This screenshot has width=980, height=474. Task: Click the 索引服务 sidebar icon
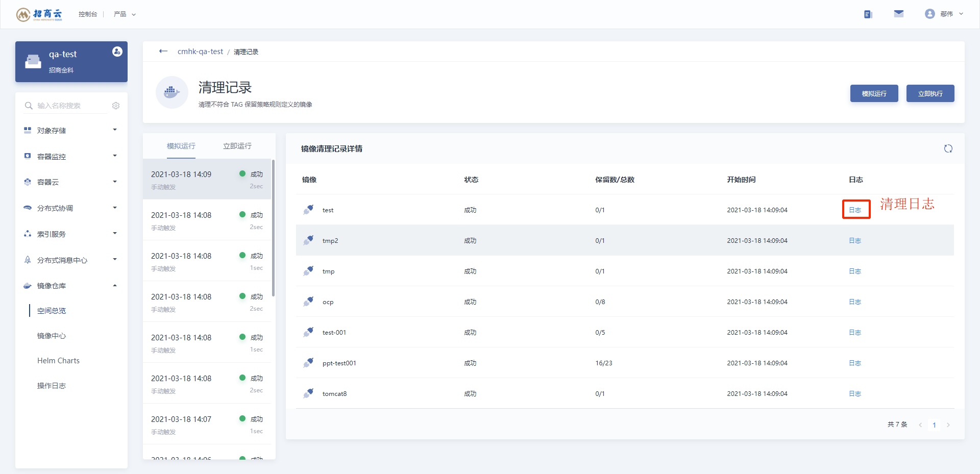pyautogui.click(x=28, y=234)
